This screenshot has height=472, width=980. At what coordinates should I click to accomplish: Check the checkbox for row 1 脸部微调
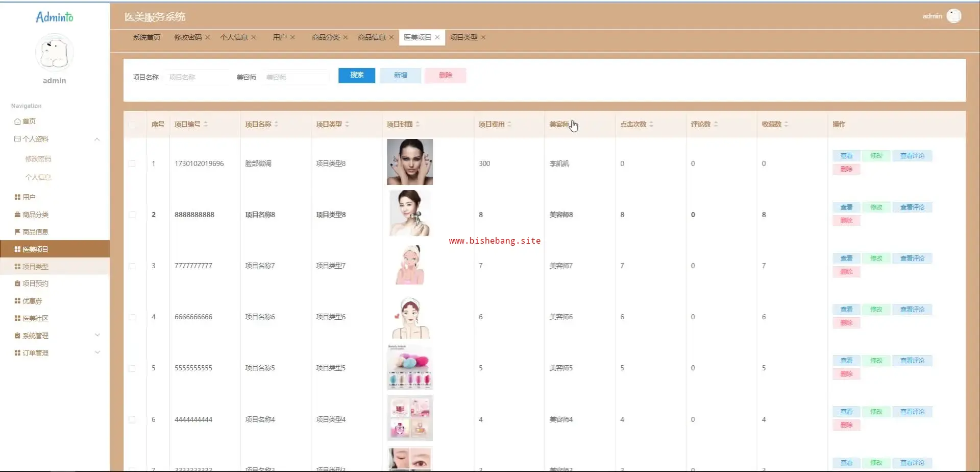(x=132, y=164)
